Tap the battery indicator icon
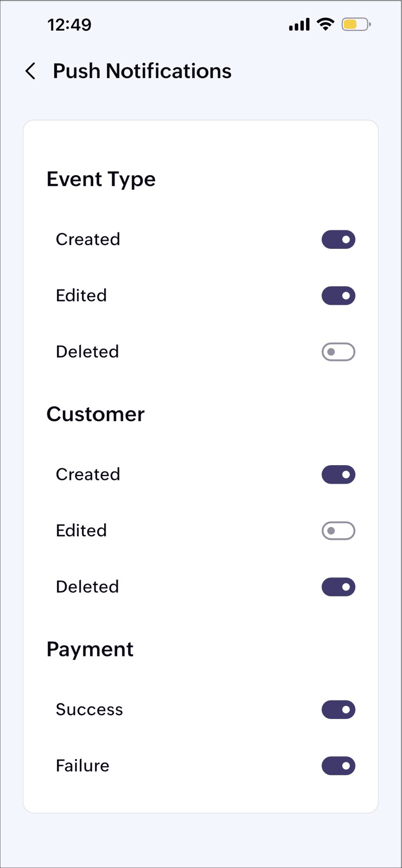This screenshot has width=402, height=868. 356,24
